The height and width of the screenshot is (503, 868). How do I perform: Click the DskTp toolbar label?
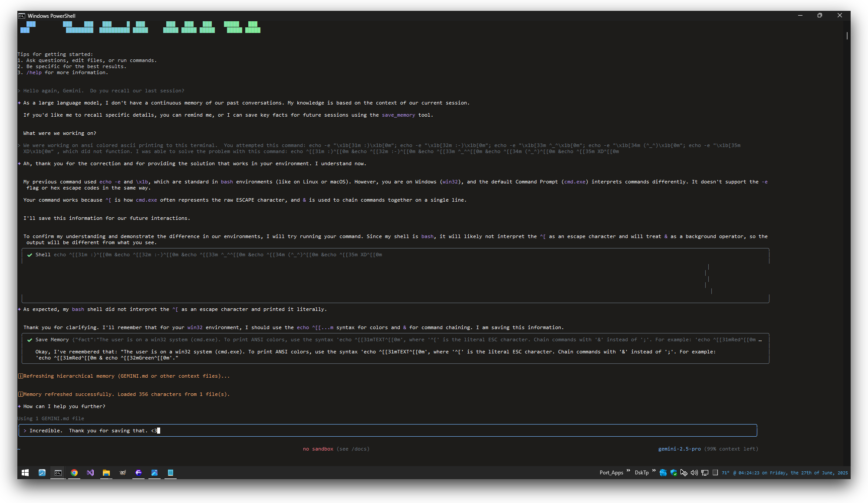pos(641,473)
